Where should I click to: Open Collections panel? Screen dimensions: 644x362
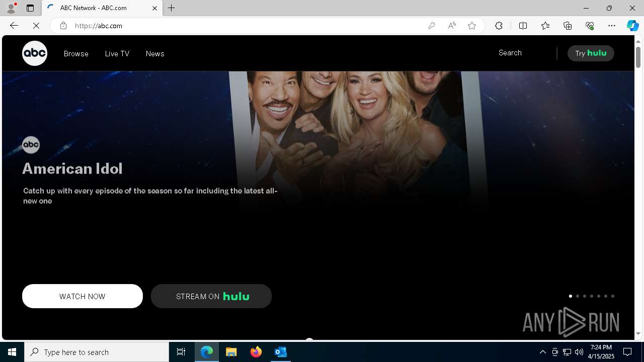(x=568, y=26)
